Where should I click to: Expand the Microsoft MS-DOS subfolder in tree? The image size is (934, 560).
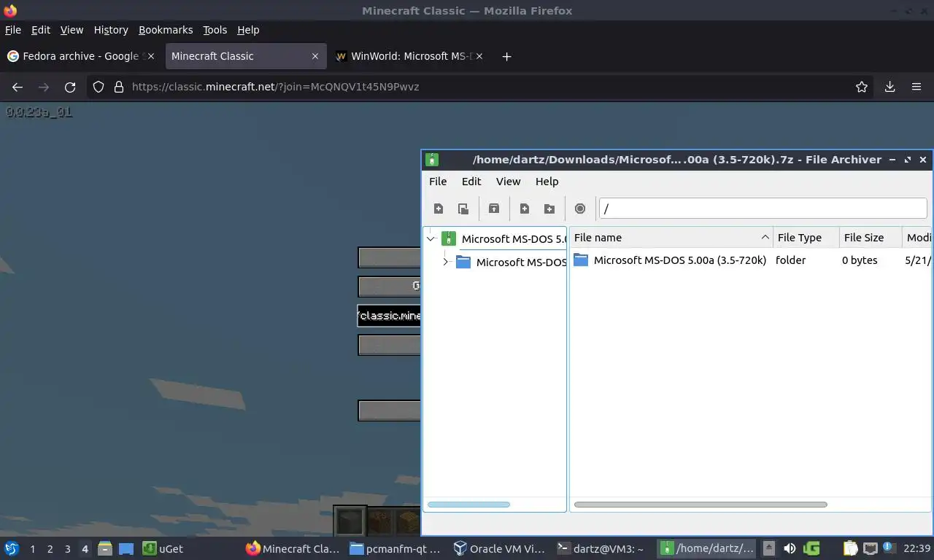pyautogui.click(x=446, y=262)
